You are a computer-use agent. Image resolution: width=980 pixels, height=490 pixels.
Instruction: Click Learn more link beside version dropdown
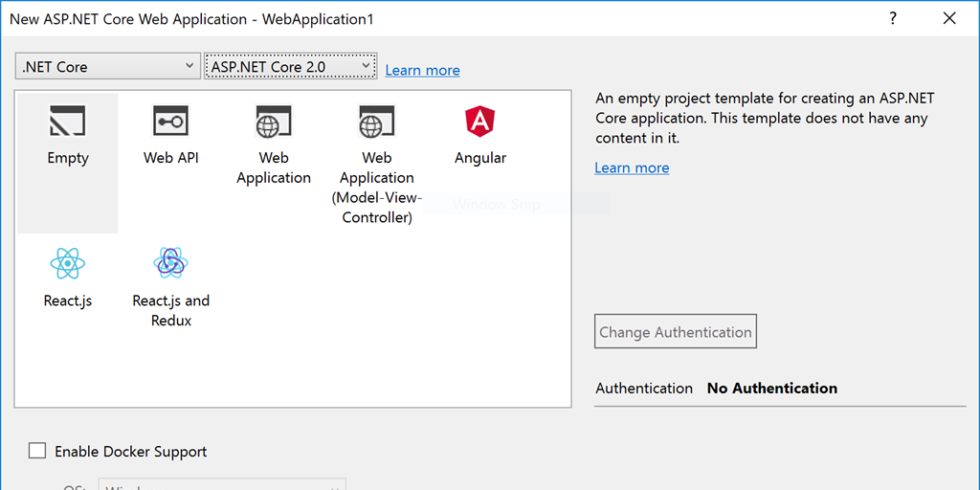[x=422, y=70]
